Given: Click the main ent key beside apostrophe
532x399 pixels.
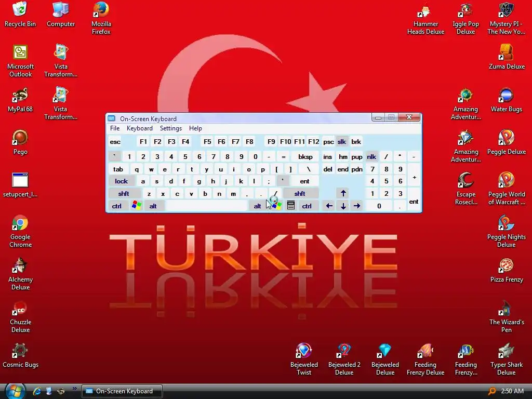Looking at the screenshot, I should coord(304,181).
